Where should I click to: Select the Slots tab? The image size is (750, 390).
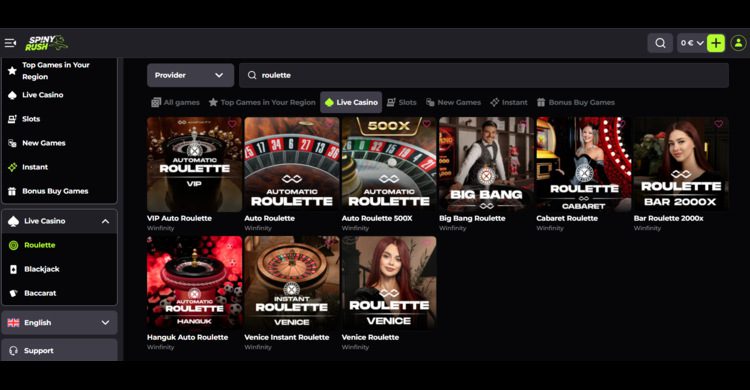(401, 102)
